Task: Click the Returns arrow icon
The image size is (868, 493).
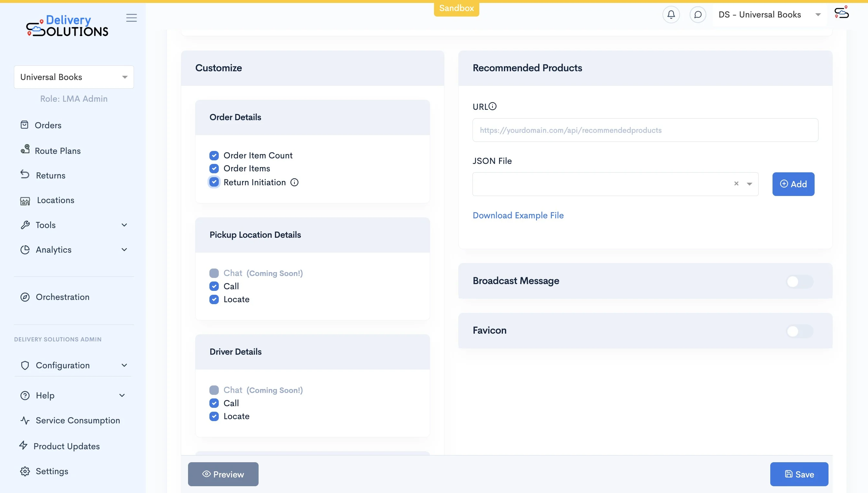Action: [25, 174]
